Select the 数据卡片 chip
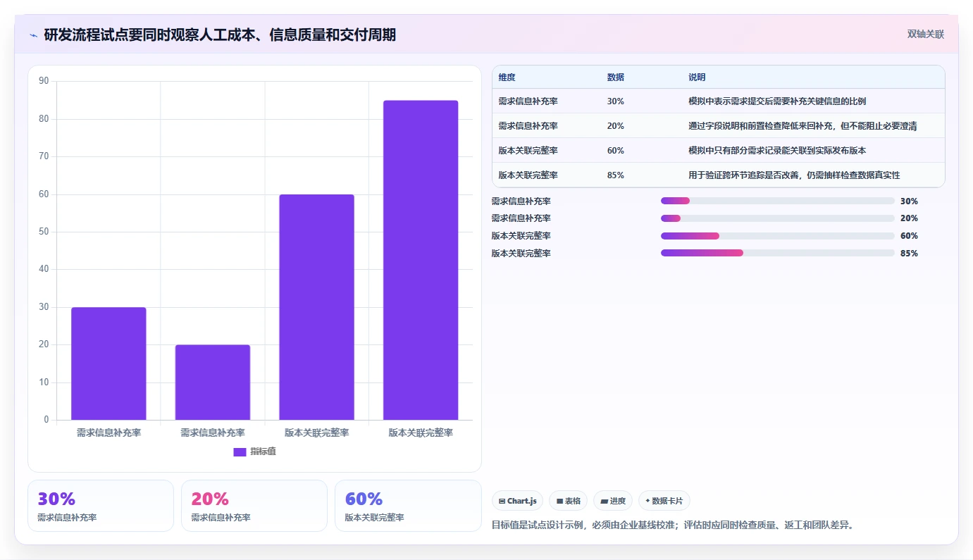 coord(664,501)
